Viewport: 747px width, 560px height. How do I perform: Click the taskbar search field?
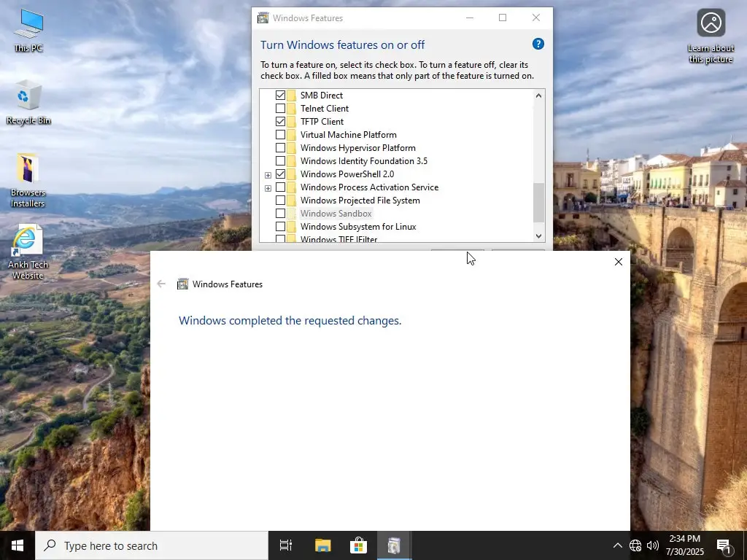[146, 545]
